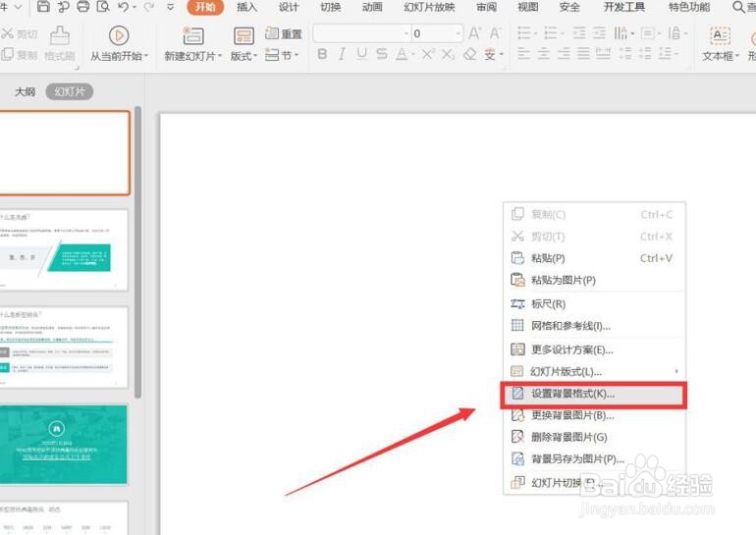Choose 更换背景图片(B) in context menu
The image size is (756, 535).
(594, 415)
